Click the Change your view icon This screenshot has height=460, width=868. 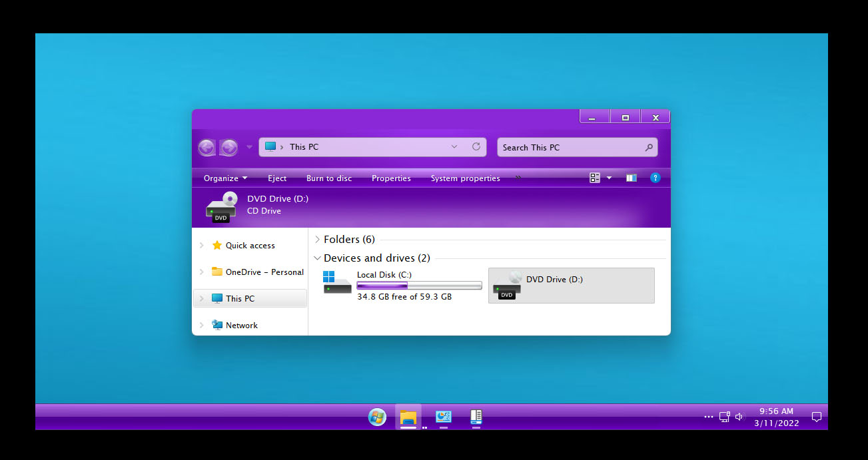coord(595,177)
